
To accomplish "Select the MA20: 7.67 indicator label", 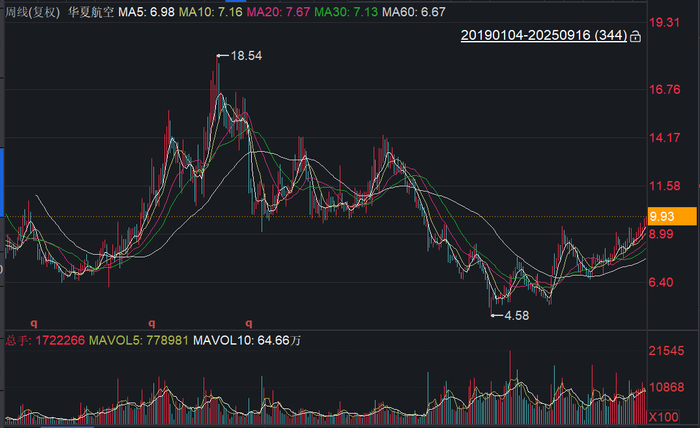I will point(278,12).
